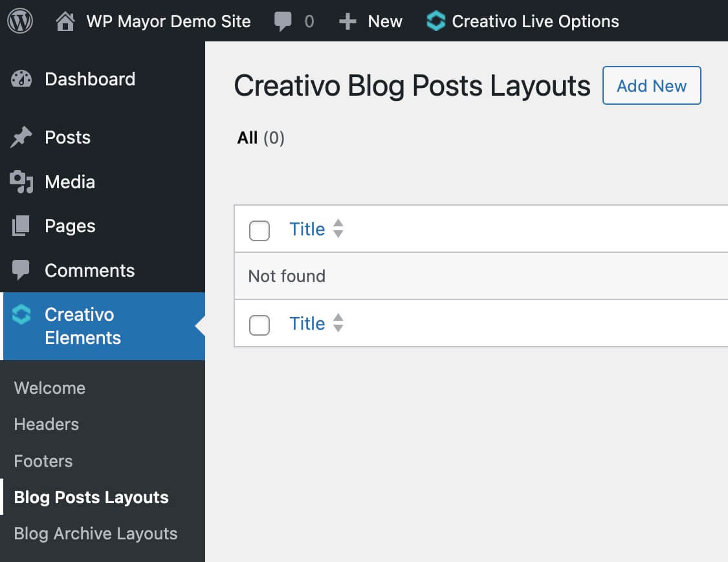Click the home icon for the site
The image size is (728, 562).
[x=65, y=22]
